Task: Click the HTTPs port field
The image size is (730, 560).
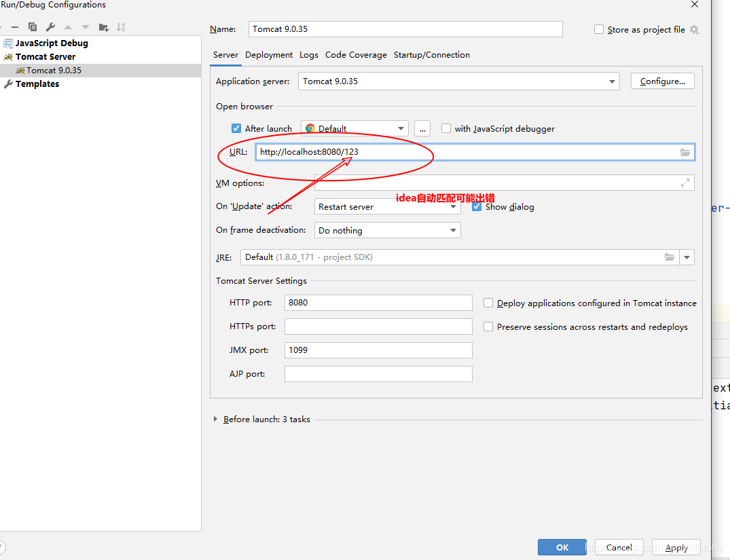Action: coord(378,326)
